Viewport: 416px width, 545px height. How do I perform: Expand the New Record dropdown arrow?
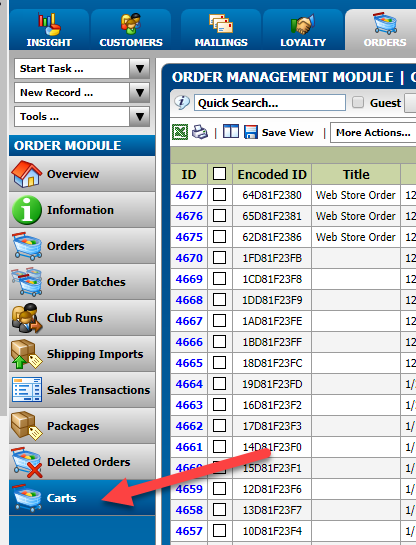(x=140, y=92)
